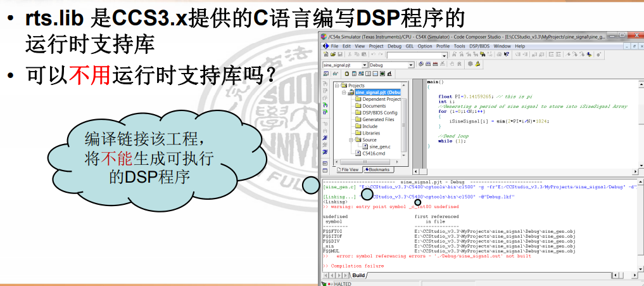644x286 pixels.
Task: Click the Cut scissors icon
Action: click(x=350, y=55)
